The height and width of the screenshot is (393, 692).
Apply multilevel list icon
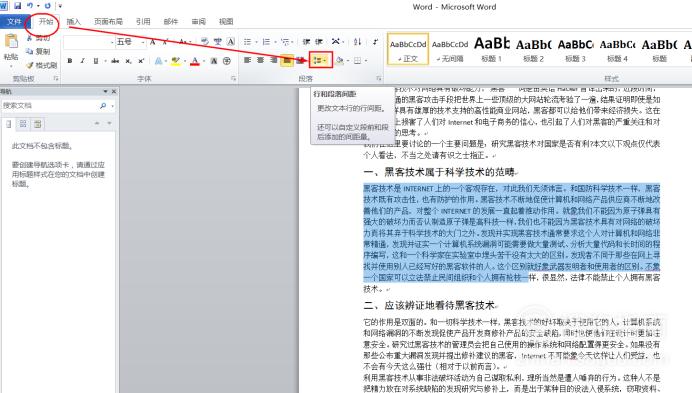click(x=285, y=42)
